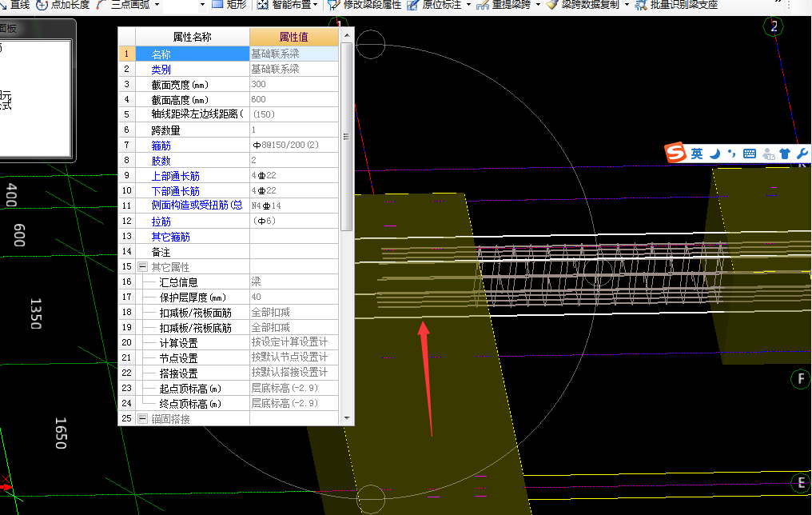Click axis bubble F in the drawing

coord(801,379)
